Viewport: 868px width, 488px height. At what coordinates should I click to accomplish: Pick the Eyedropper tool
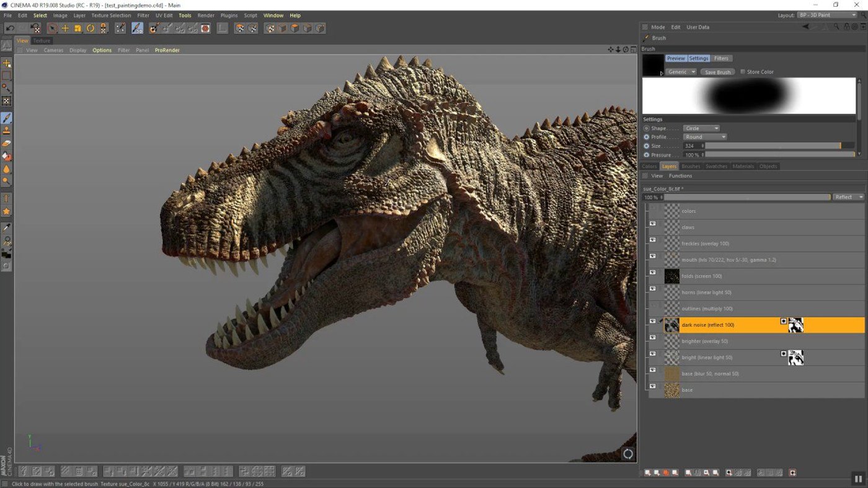pos(7,228)
